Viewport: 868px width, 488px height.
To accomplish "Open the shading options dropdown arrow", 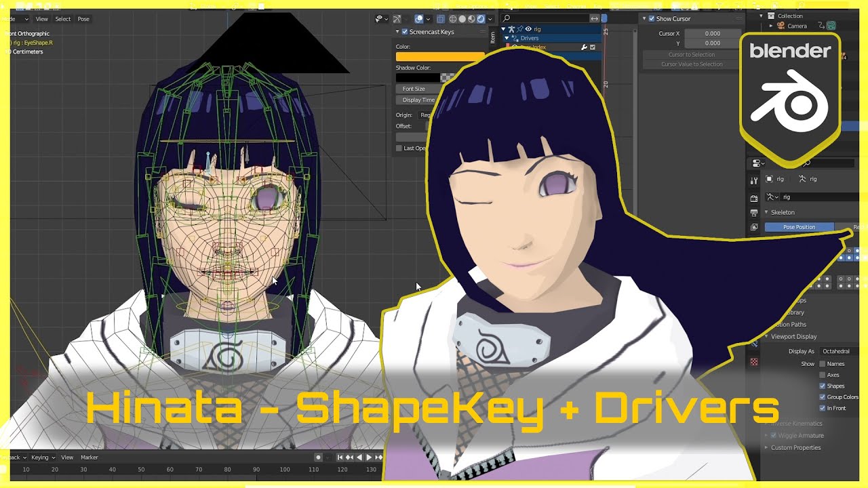I will 491,19.
